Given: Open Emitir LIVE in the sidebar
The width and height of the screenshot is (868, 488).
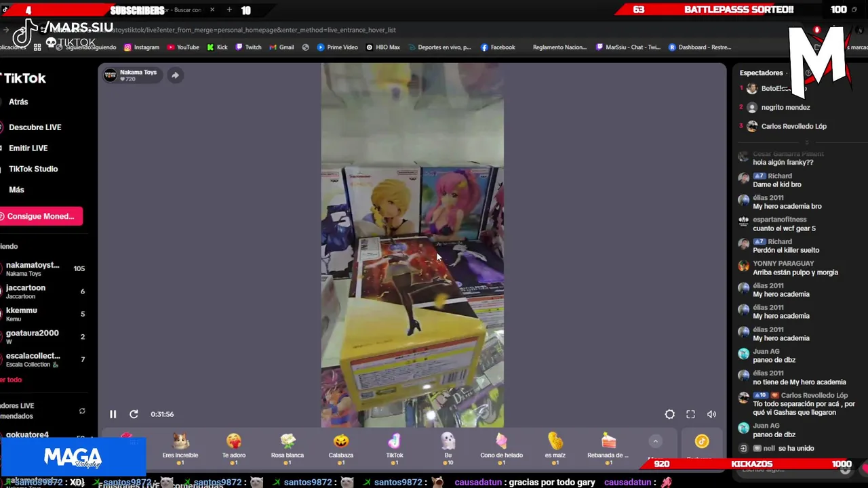Looking at the screenshot, I should coord(28,148).
